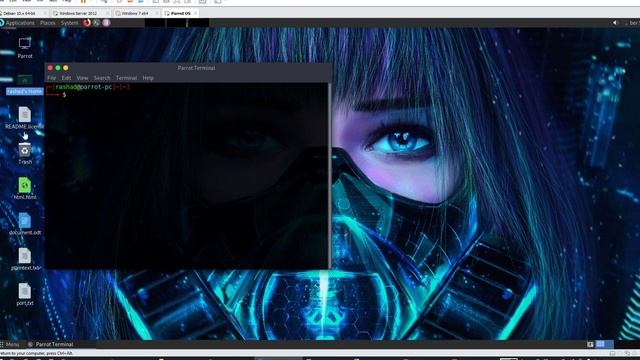Click the Menu button in bottom panel
This screenshot has width=640, height=360.
click(10, 344)
